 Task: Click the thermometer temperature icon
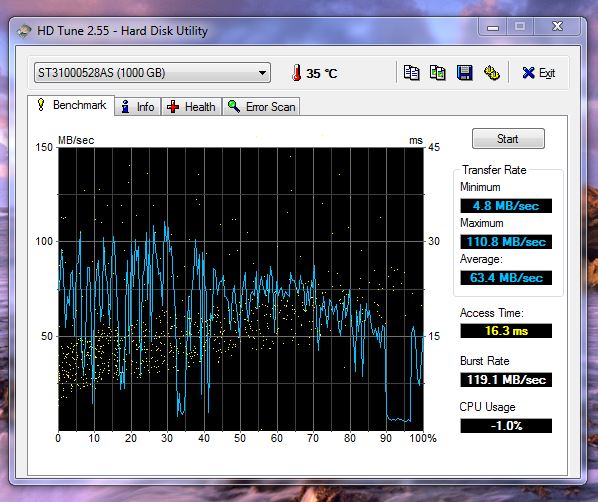296,72
